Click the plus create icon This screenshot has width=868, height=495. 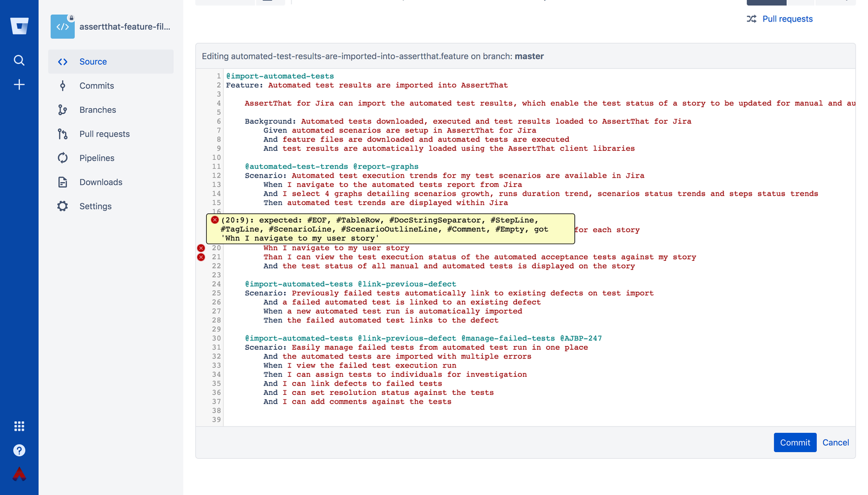click(x=19, y=85)
